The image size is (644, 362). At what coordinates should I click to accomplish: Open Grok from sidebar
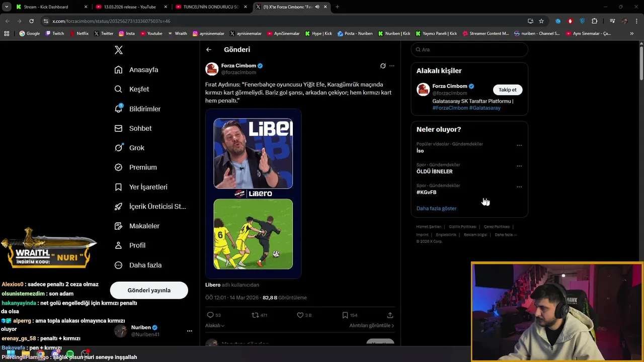click(x=129, y=148)
